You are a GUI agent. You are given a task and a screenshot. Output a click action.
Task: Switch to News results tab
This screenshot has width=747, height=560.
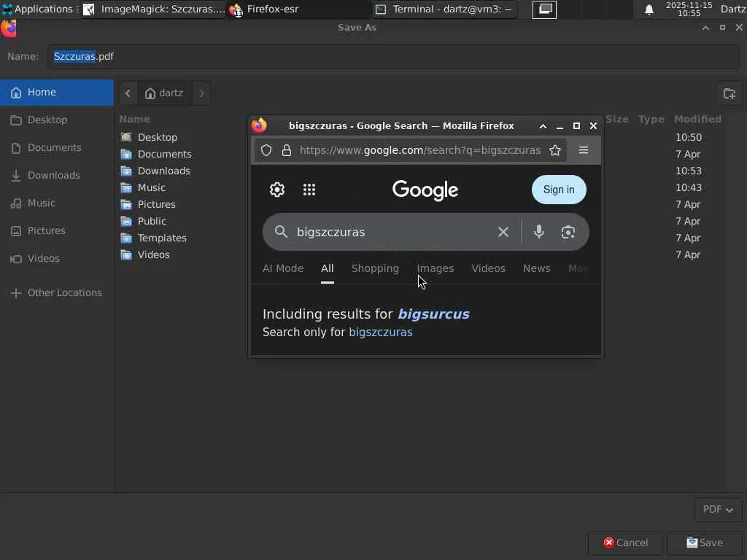coord(536,268)
